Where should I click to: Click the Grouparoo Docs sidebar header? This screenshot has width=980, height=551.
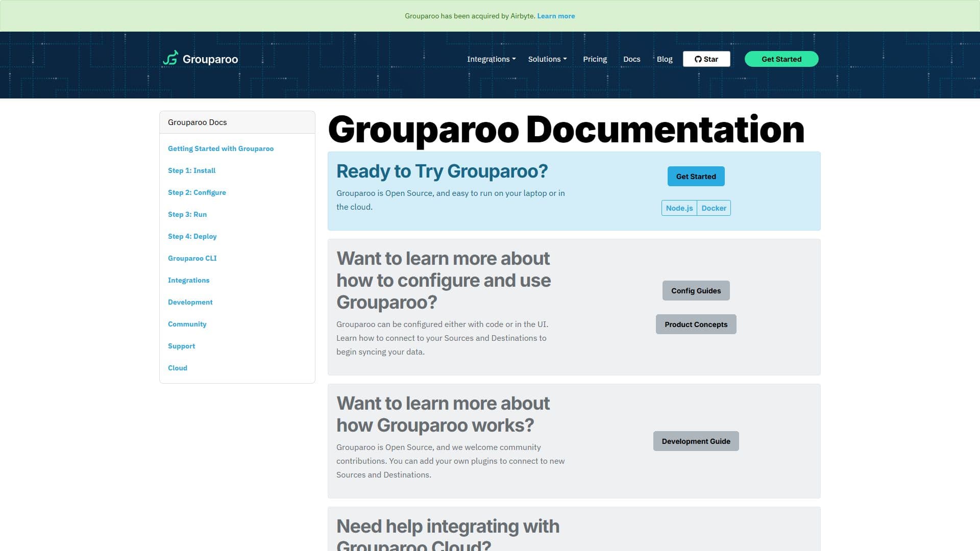[x=237, y=122]
